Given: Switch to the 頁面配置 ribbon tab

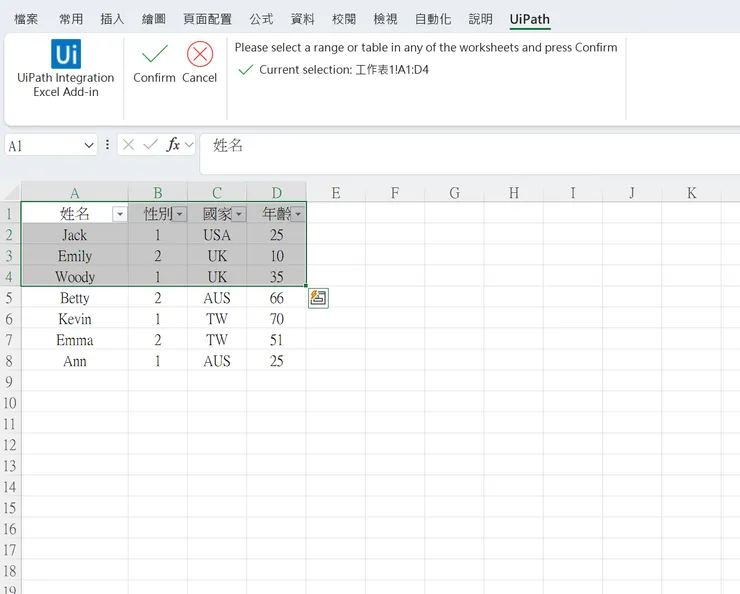Looking at the screenshot, I should 208,19.
